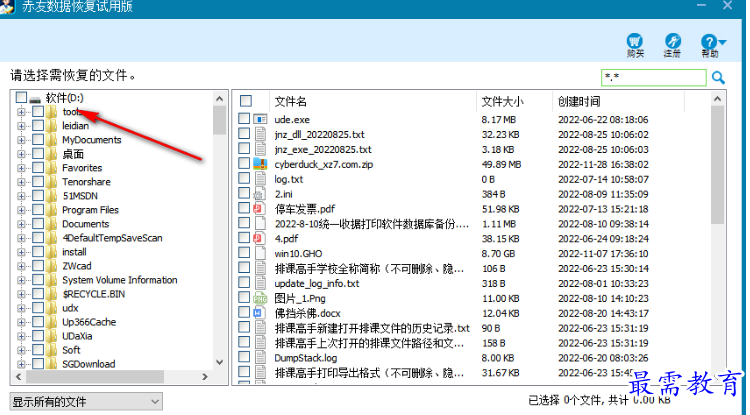Tick the checkbox for win10.GHO
The image size is (750, 415).
tap(244, 252)
